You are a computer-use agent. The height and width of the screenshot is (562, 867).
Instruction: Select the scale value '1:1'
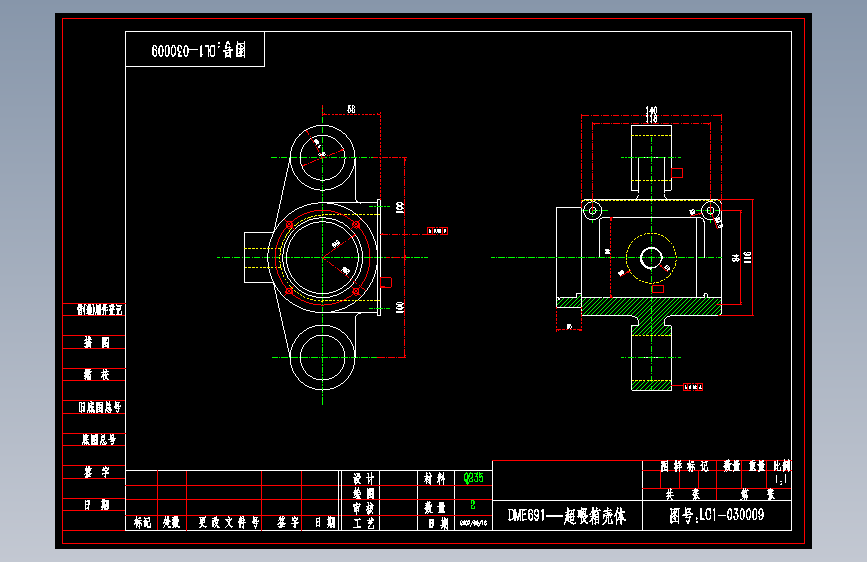coord(781,480)
